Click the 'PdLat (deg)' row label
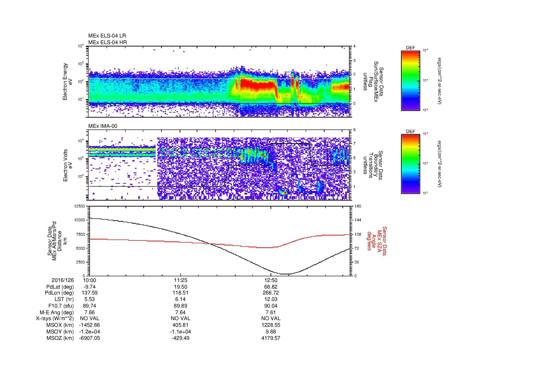Image resolution: width=555 pixels, height=392 pixels. point(60,287)
